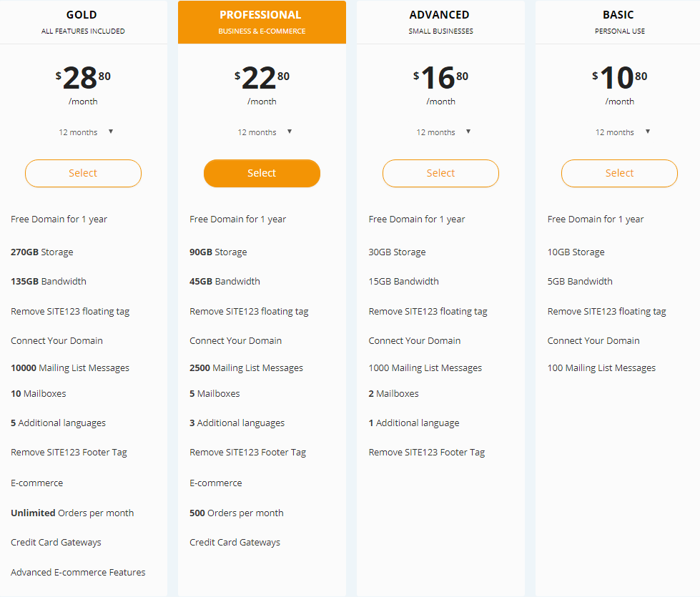Click the GOLD plan header

82,21
